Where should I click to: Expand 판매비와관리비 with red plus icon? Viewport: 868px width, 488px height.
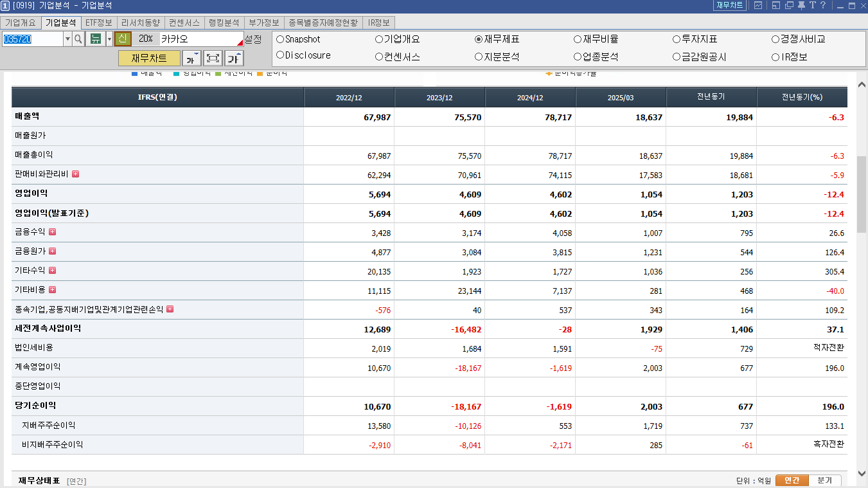point(75,174)
